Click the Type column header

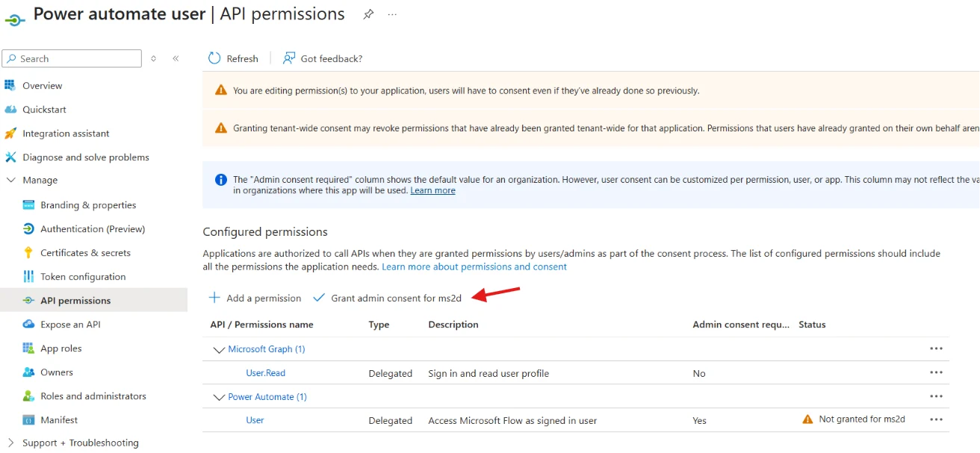tap(379, 325)
